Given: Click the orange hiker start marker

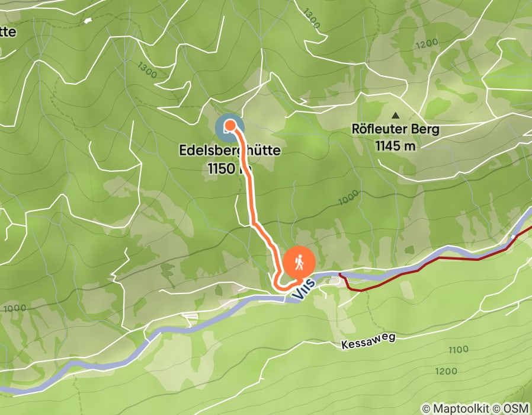Looking at the screenshot, I should [299, 262].
